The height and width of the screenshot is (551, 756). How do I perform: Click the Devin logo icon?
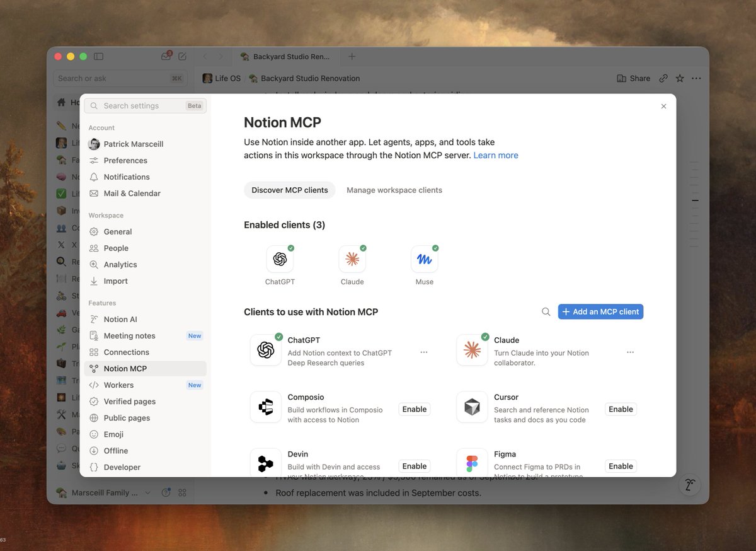pos(266,463)
